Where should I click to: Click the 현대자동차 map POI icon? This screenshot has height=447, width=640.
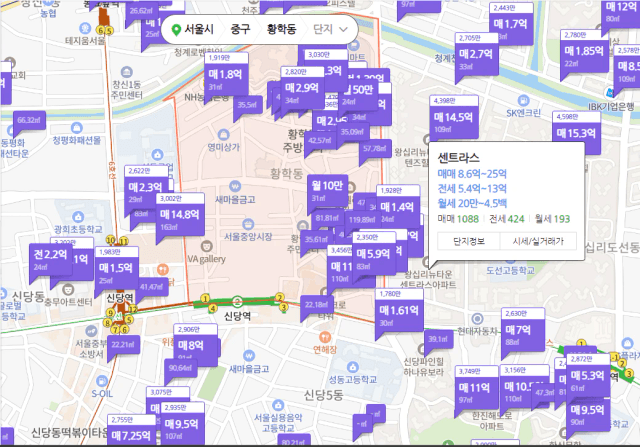[477, 318]
